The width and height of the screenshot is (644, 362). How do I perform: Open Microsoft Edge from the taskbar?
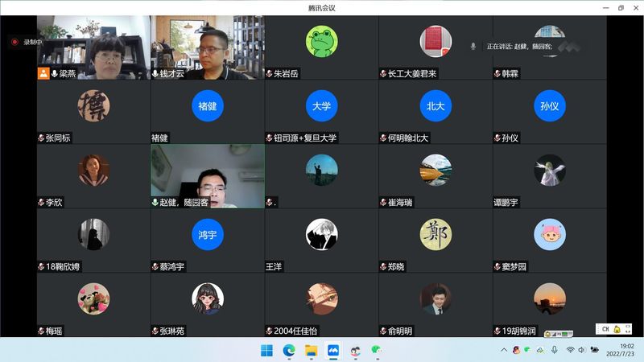click(x=289, y=350)
